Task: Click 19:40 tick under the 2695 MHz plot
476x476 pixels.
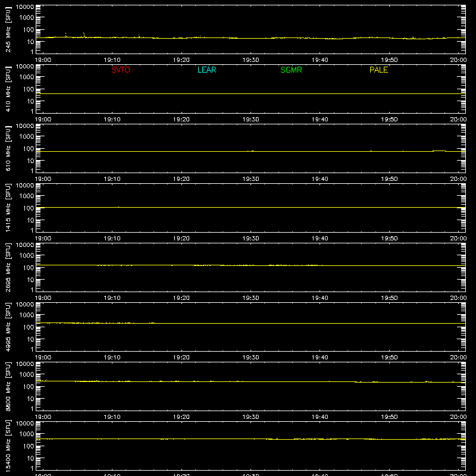Action: click(320, 298)
